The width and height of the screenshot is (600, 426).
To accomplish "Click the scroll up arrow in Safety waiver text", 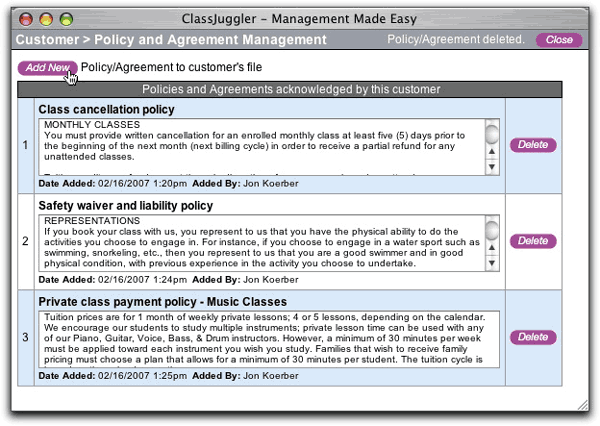I will pos(492,248).
